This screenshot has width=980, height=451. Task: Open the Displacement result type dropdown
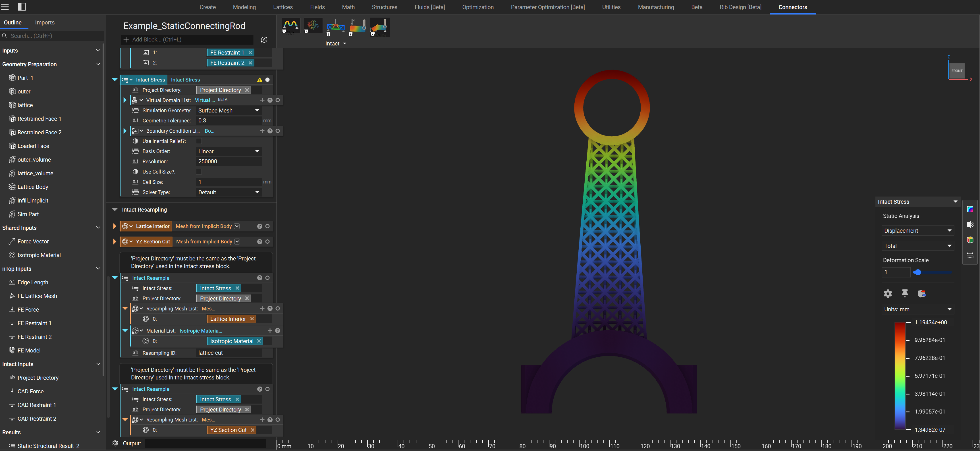click(x=917, y=230)
